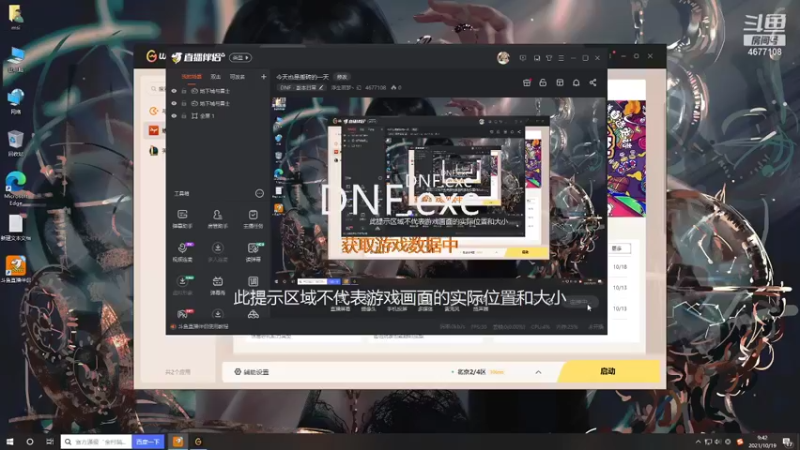Hide the 全屏 1 source
Image resolution: width=800 pixels, height=450 pixels.
click(x=174, y=116)
